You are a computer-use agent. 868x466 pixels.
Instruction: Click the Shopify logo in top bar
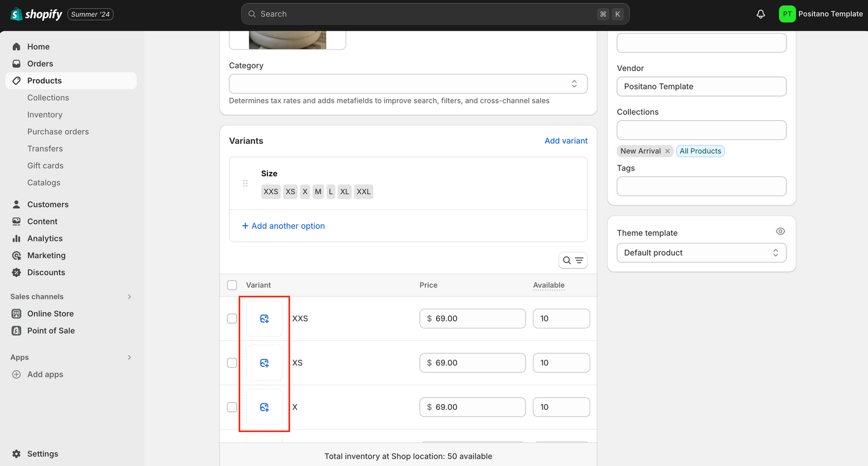36,14
